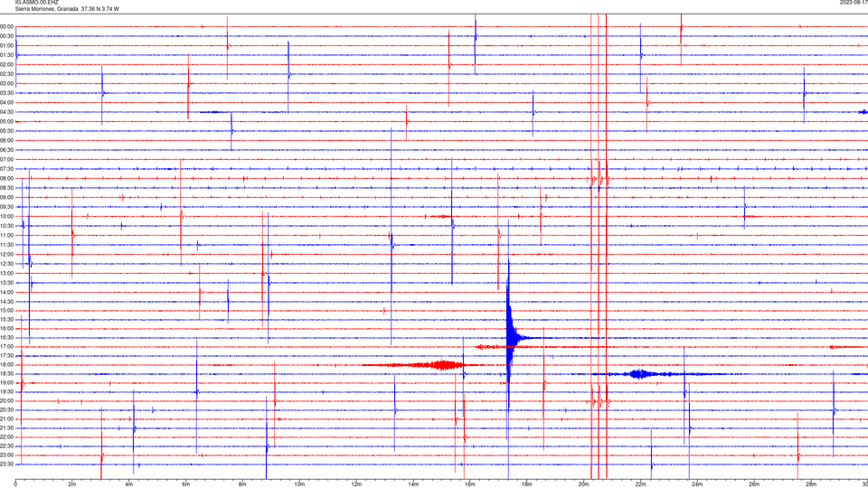Click the '2m' tick label on the time axis
868x488 pixels.
pos(72,484)
